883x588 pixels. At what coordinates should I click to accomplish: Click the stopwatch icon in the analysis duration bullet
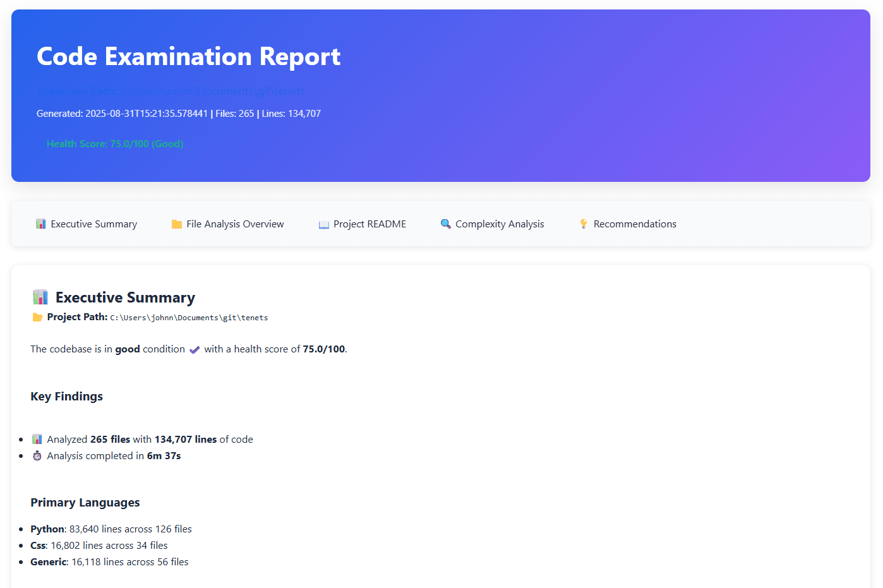pos(37,455)
